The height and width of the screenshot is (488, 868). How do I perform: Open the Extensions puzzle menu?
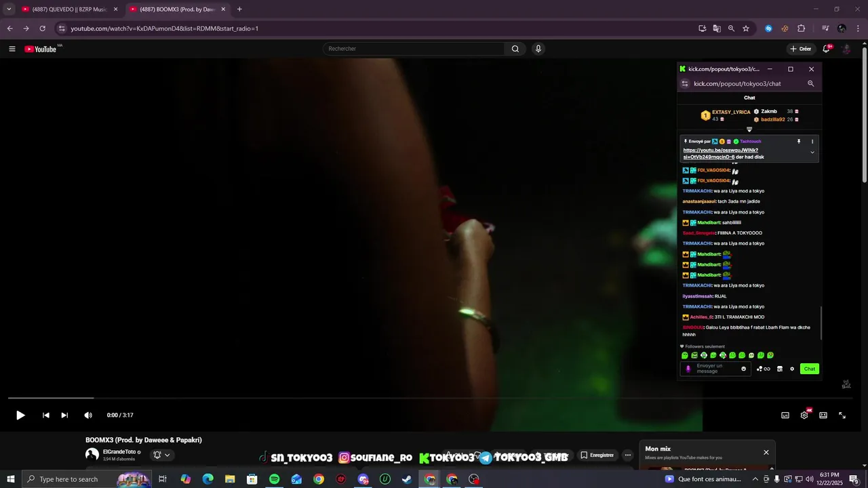[x=801, y=28]
